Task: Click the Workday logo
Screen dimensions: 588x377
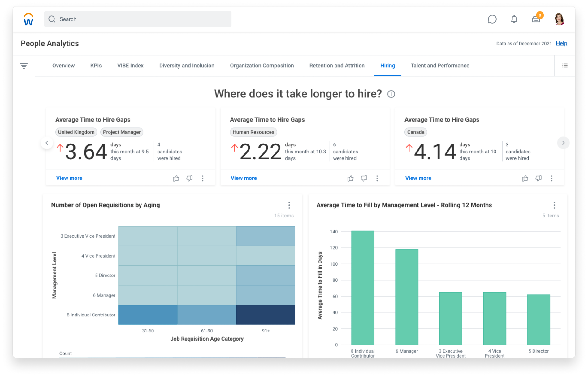Action: (x=28, y=19)
